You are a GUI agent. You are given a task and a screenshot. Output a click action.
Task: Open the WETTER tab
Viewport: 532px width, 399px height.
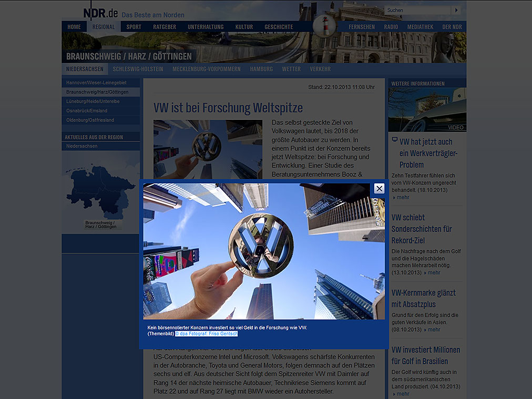pyautogui.click(x=291, y=69)
